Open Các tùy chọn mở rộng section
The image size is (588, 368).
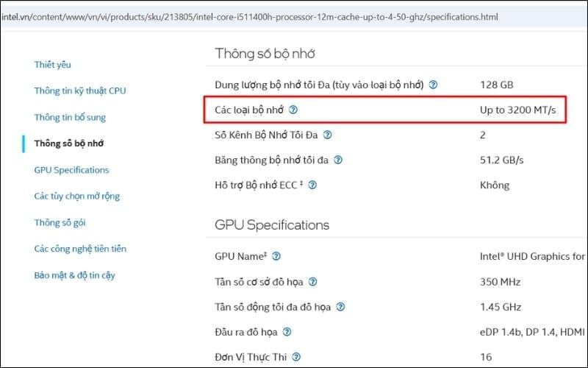[76, 197]
